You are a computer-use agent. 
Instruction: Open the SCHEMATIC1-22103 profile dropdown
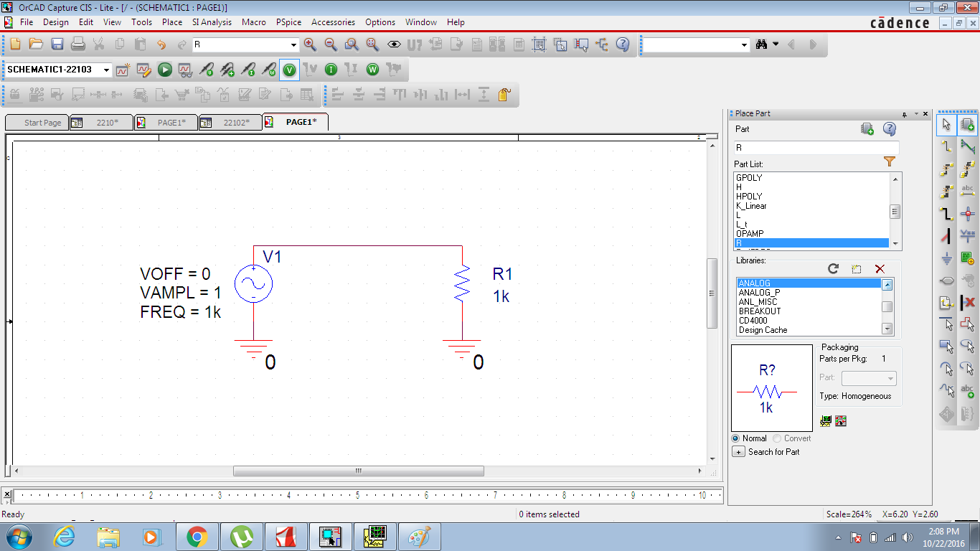coord(107,70)
